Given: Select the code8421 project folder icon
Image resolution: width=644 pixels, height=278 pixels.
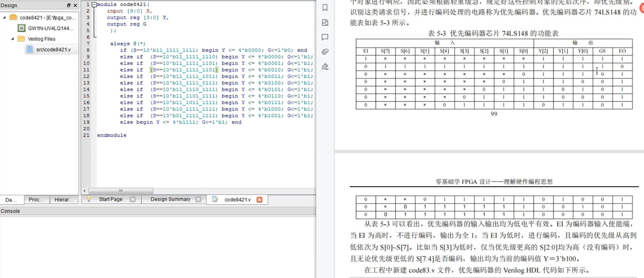Looking at the screenshot, I should (x=13, y=17).
